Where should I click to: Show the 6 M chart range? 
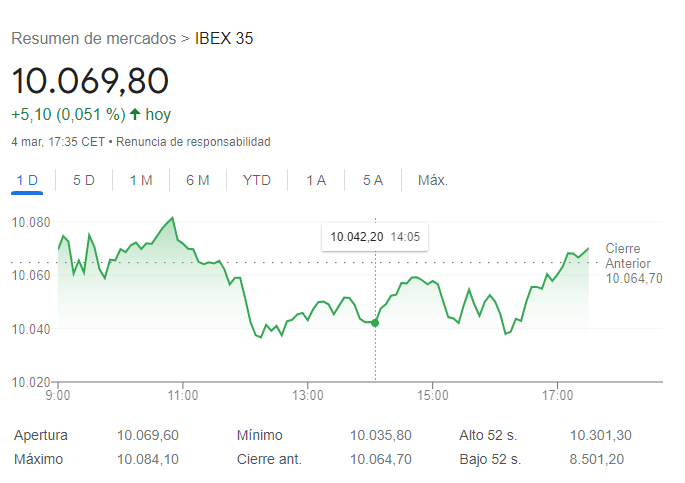point(198,180)
